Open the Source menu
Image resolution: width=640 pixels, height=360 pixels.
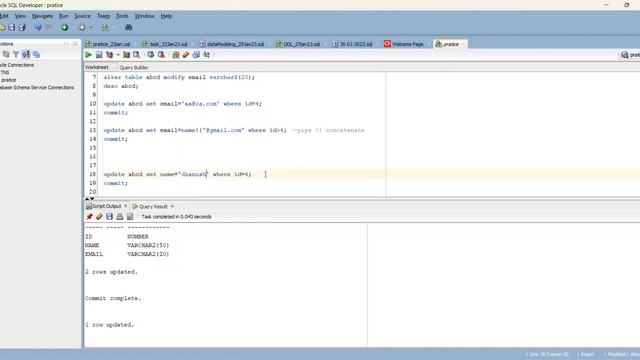click(x=82, y=16)
